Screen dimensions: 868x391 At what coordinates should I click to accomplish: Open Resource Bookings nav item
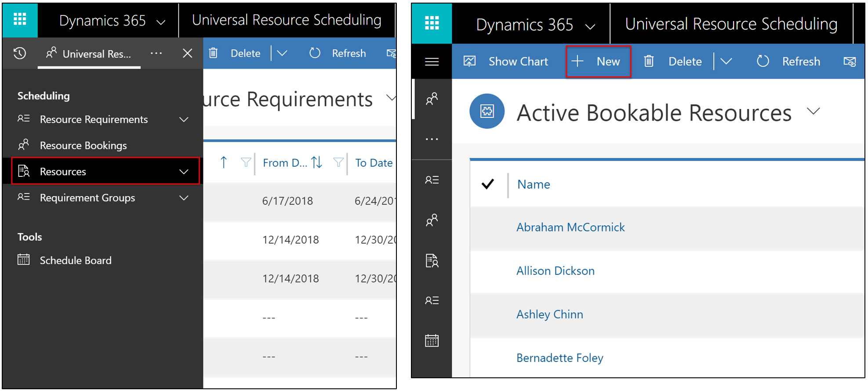point(83,145)
